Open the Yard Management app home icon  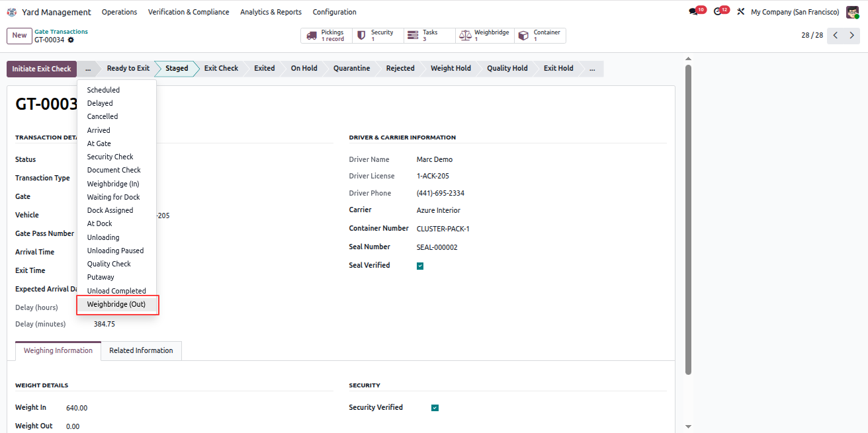click(x=12, y=12)
